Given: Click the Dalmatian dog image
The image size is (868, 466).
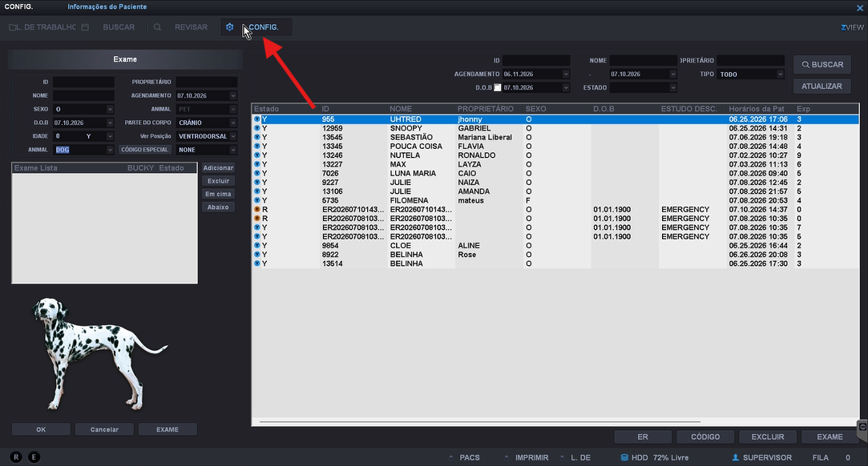Looking at the screenshot, I should click(x=99, y=354).
